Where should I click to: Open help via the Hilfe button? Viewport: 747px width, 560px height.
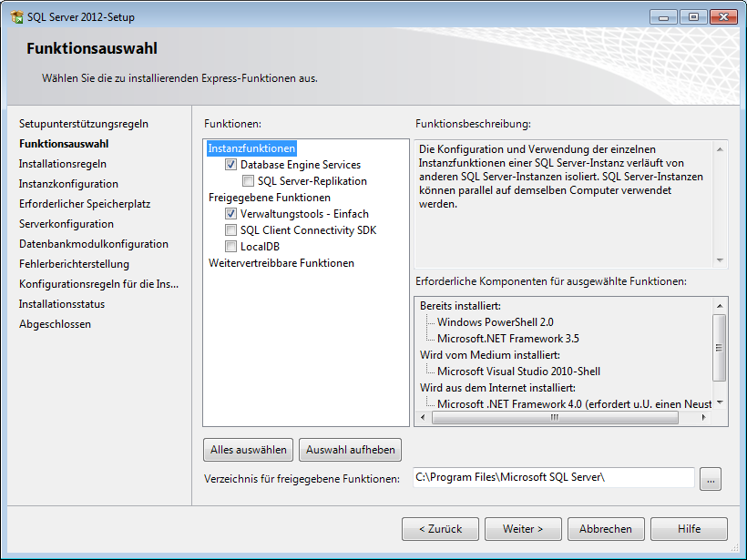(689, 529)
